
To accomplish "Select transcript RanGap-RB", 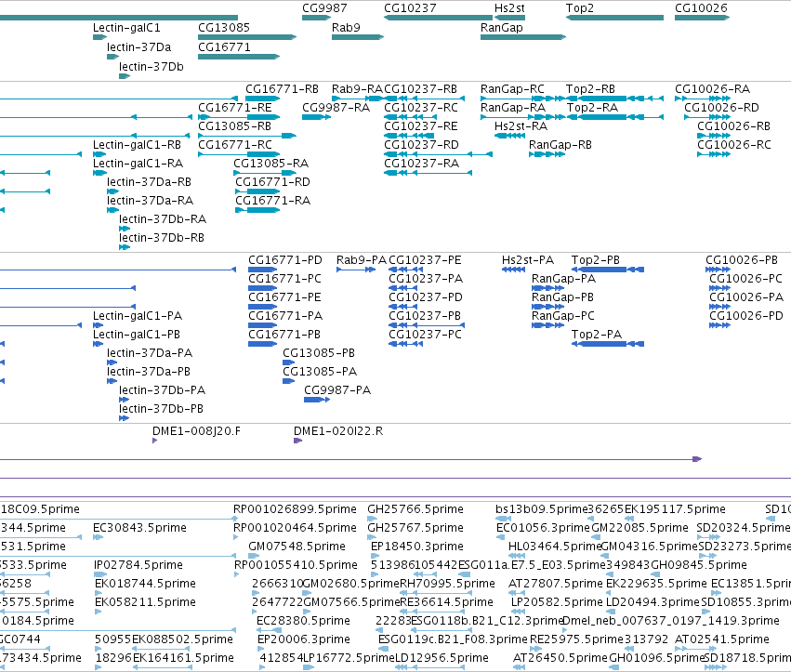I will click(560, 145).
